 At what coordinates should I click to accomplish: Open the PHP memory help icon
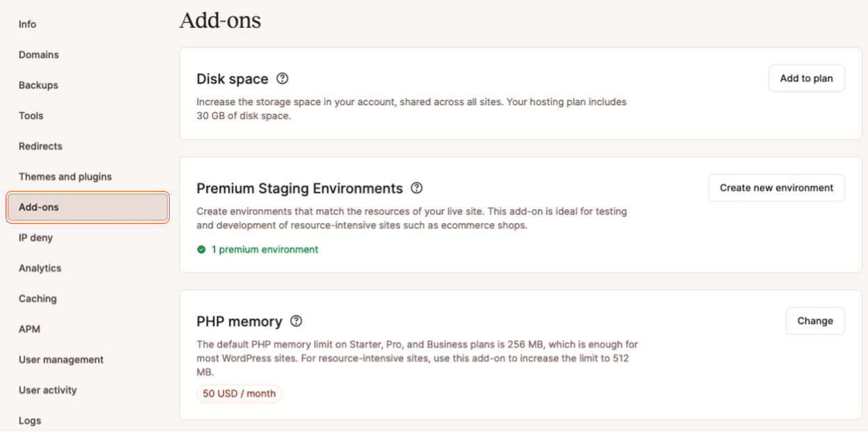pyautogui.click(x=296, y=321)
